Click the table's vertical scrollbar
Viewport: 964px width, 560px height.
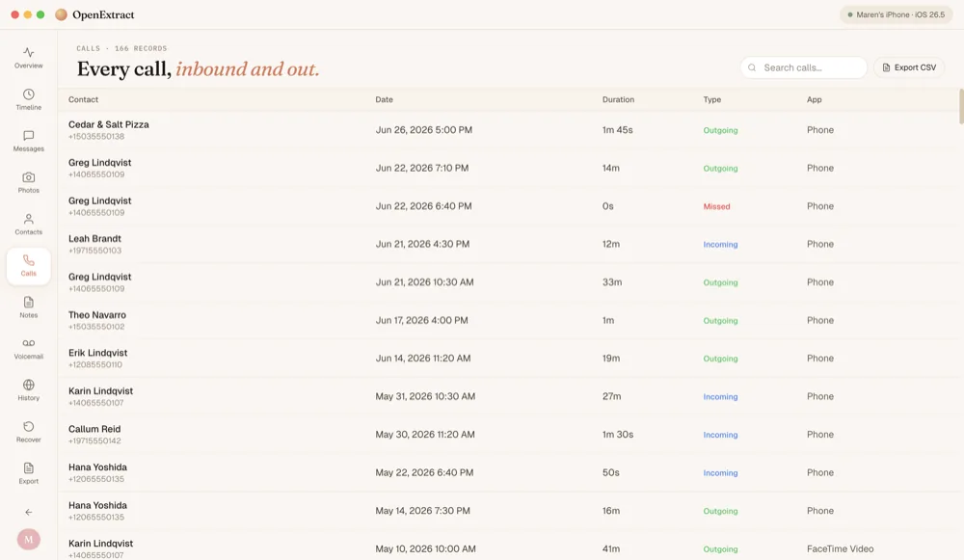click(x=961, y=106)
